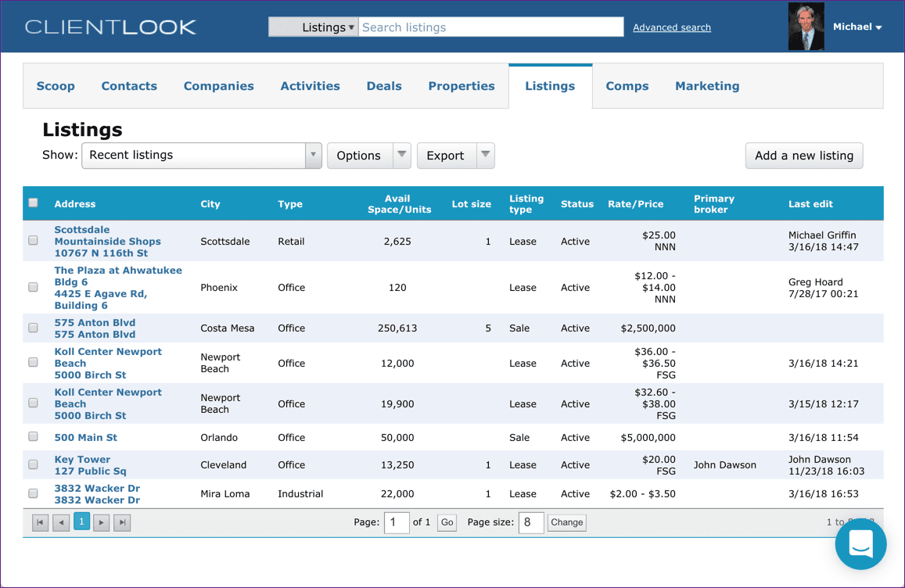Check the 3832 Wacker Dr row
The image size is (905, 588).
pos(34,493)
